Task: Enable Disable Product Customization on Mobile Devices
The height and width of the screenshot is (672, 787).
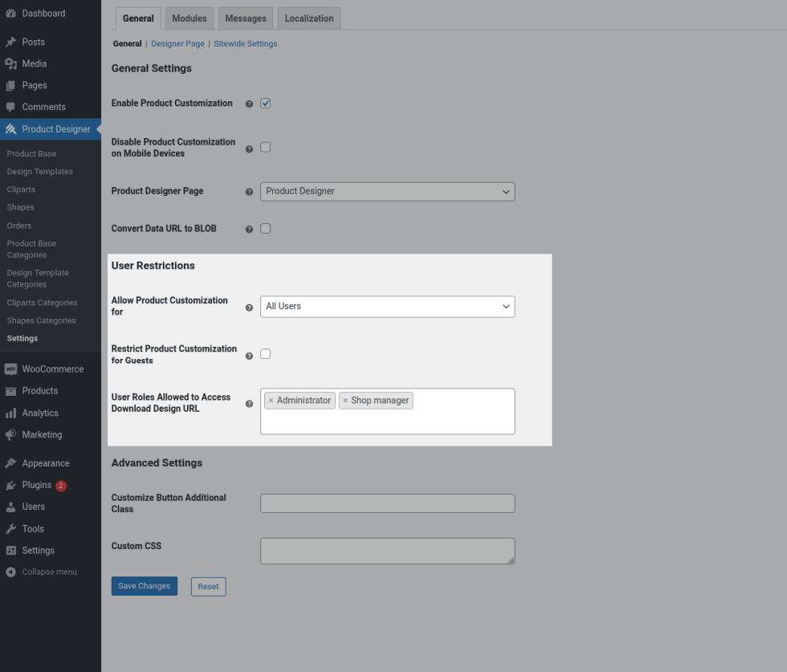Action: 266,148
